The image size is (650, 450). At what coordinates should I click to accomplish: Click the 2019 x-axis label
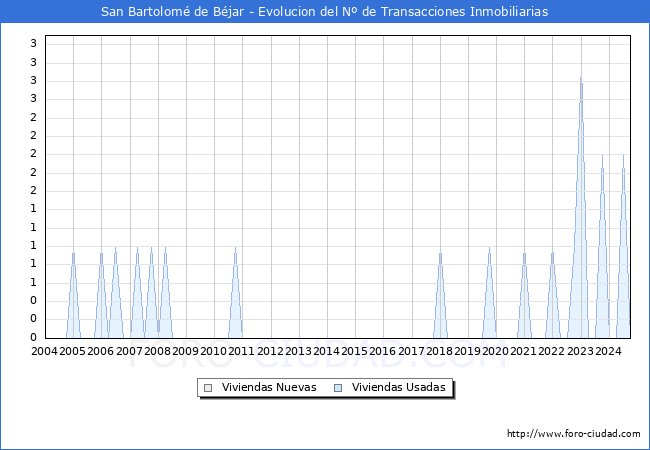click(x=467, y=351)
